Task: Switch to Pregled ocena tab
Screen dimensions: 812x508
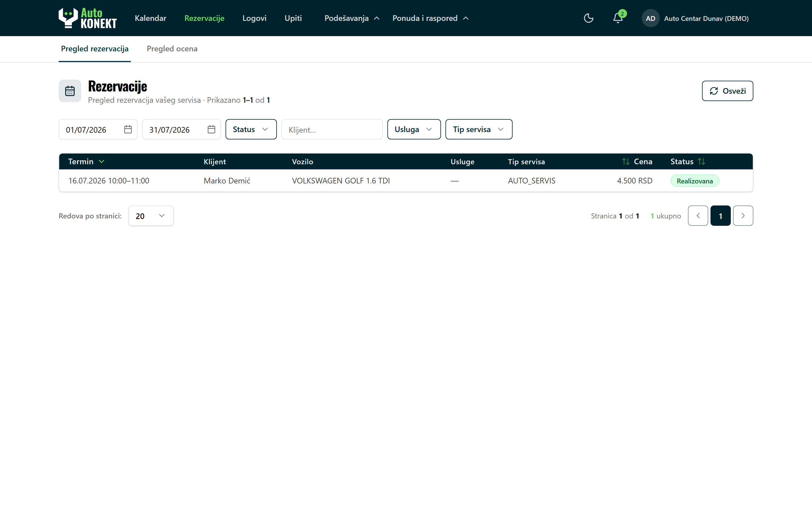Action: point(172,49)
